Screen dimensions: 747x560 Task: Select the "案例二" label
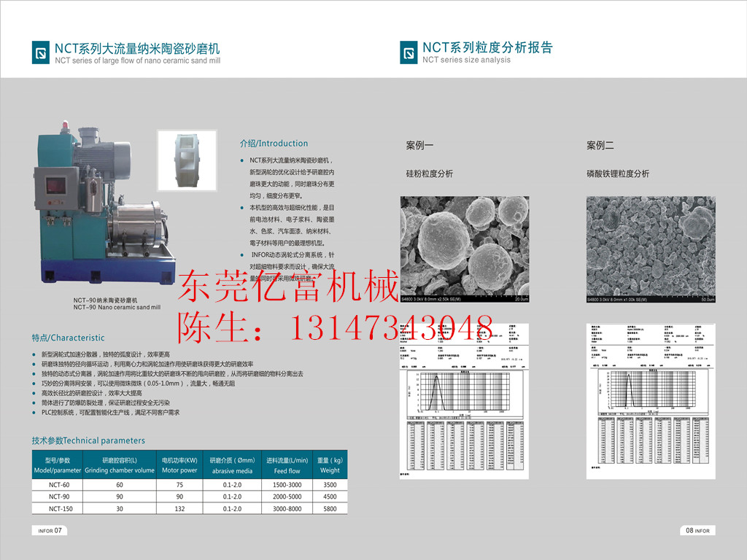click(x=600, y=145)
